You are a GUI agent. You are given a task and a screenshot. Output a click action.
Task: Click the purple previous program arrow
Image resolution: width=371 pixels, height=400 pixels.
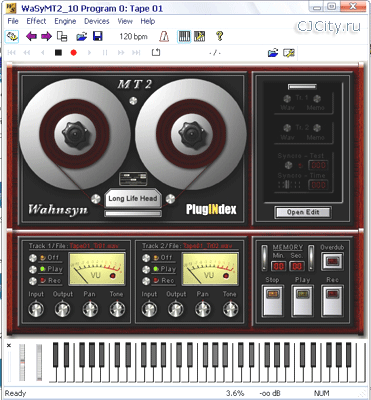pos(31,36)
